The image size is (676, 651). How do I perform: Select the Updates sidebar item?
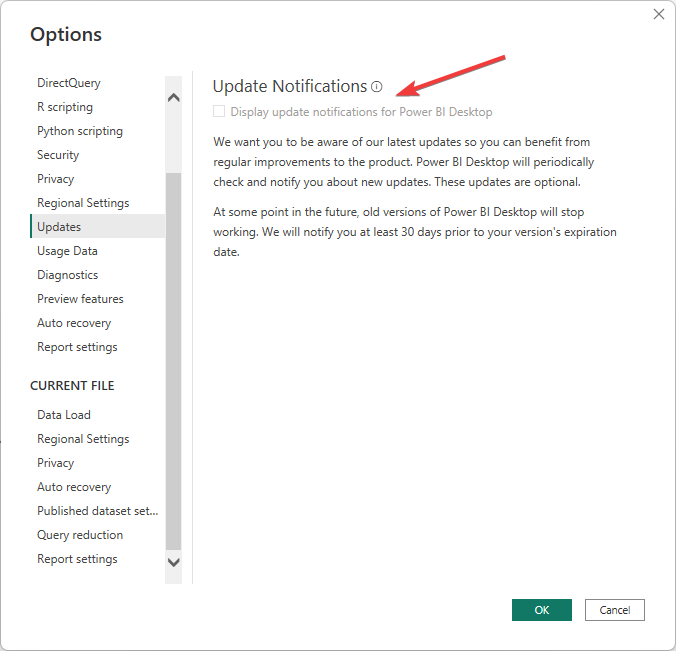point(98,226)
